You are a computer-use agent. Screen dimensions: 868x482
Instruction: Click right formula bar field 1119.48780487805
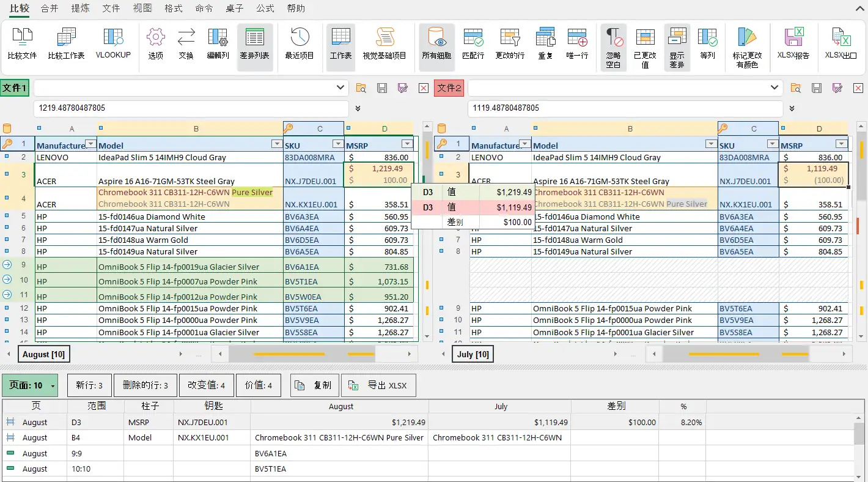[625, 108]
